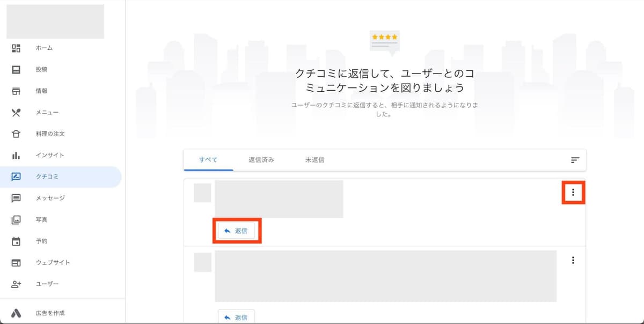This screenshot has width=644, height=324.
Task: Open the Menu (メニュー) utensils icon
Action: click(x=16, y=113)
